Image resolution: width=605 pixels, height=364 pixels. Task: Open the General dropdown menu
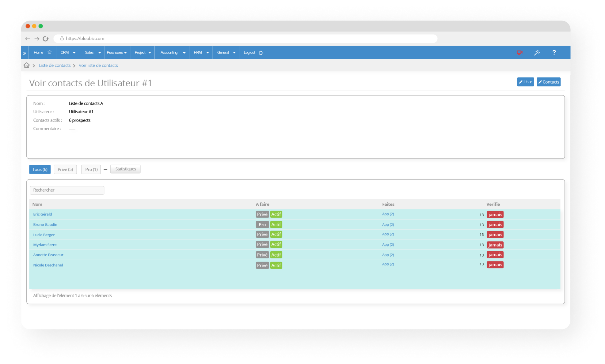click(226, 52)
